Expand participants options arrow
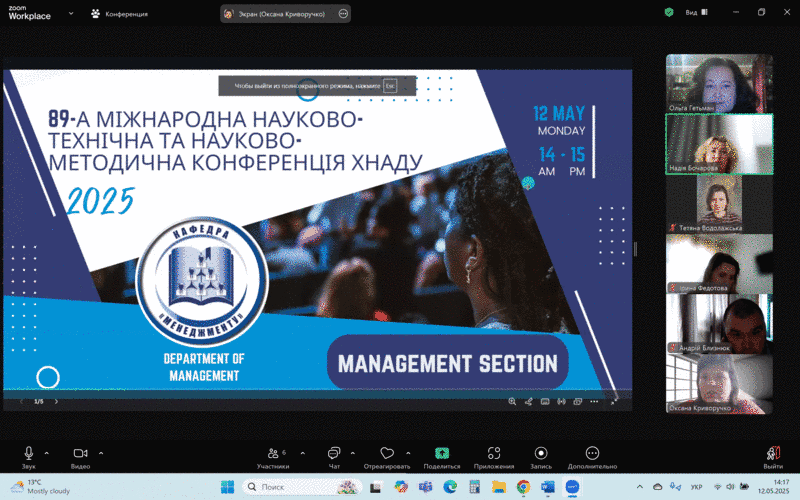 click(x=303, y=453)
